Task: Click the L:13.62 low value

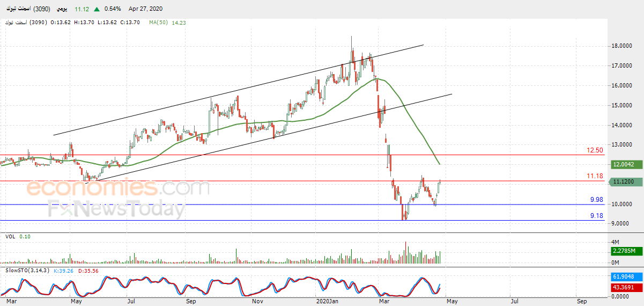Action: tap(107, 23)
